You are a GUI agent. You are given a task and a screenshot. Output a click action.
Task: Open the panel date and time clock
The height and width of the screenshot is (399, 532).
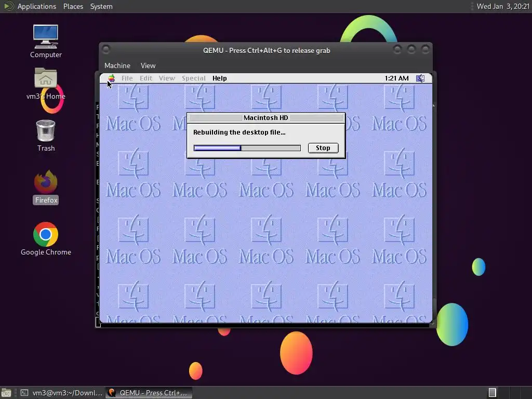pos(503,6)
